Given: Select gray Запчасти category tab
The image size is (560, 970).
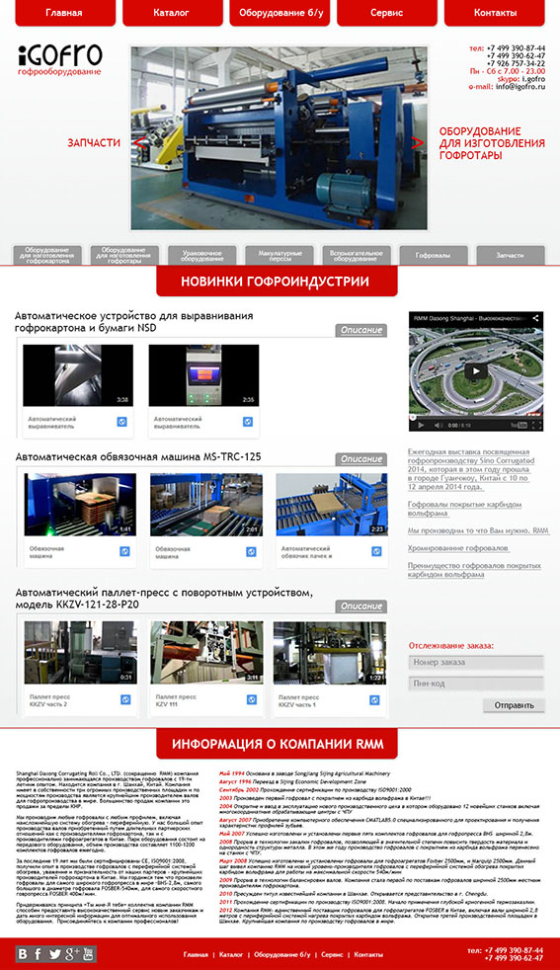Looking at the screenshot, I should [x=510, y=256].
